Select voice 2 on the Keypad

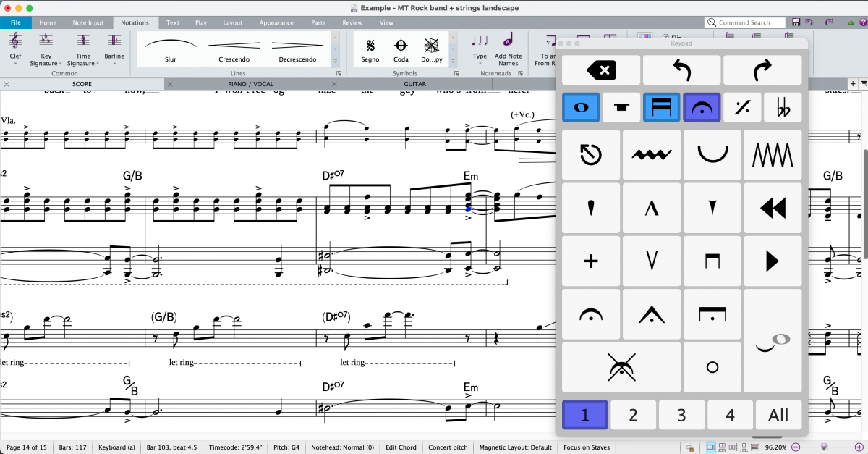coord(633,415)
